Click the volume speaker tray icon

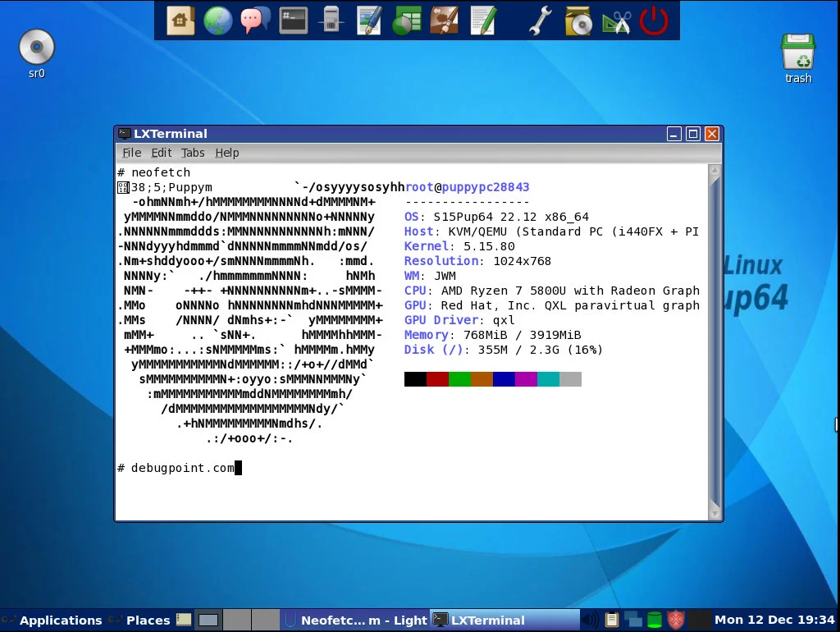pyautogui.click(x=591, y=621)
